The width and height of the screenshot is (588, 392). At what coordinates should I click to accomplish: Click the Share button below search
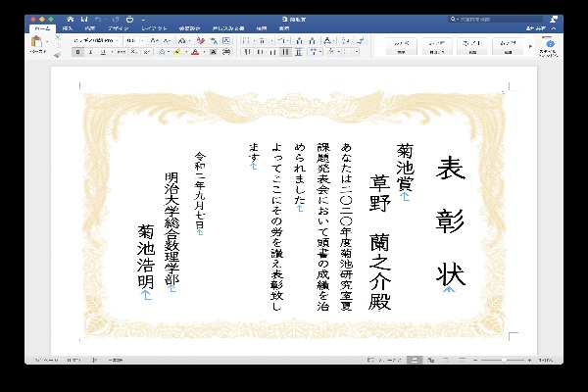point(537,28)
